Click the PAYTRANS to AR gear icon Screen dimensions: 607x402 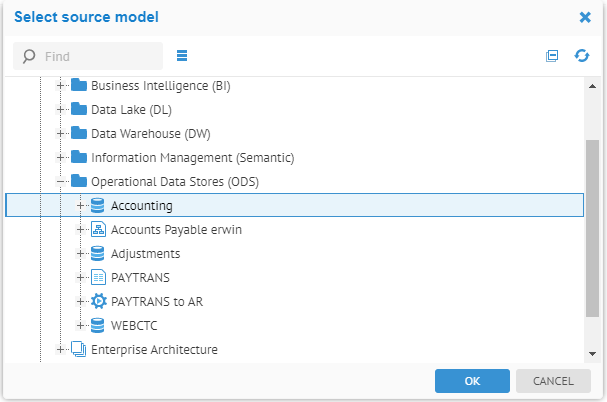tap(98, 302)
